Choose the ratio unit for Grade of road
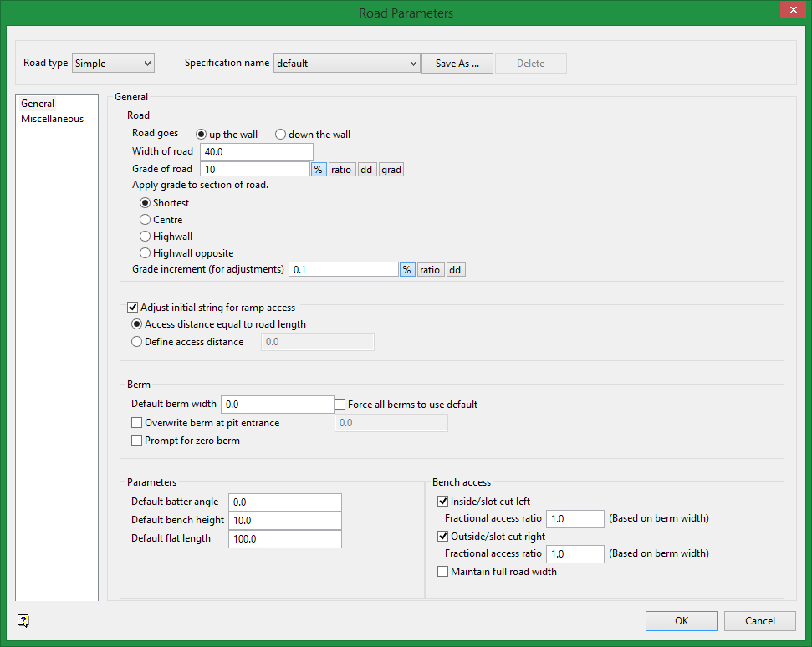The width and height of the screenshot is (812, 647). point(340,170)
